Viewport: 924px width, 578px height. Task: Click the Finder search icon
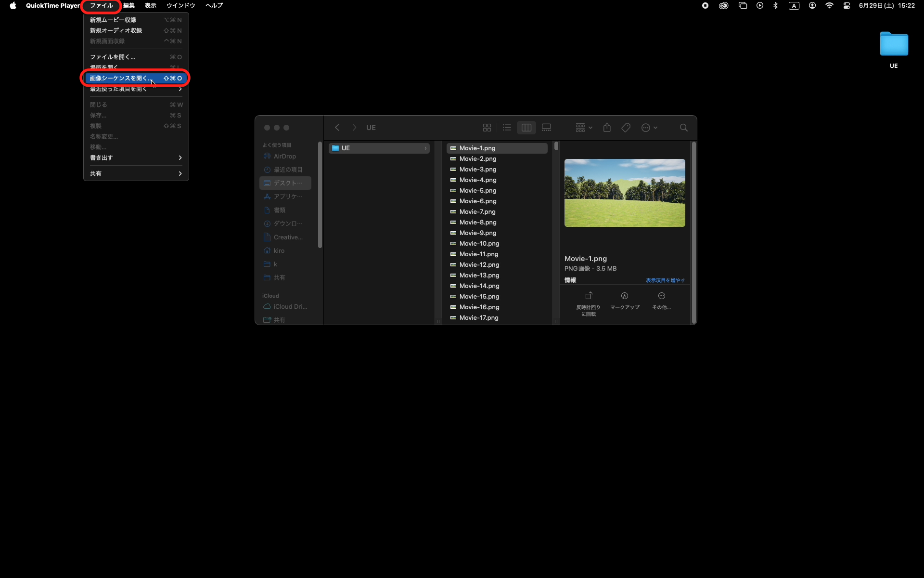pyautogui.click(x=684, y=128)
